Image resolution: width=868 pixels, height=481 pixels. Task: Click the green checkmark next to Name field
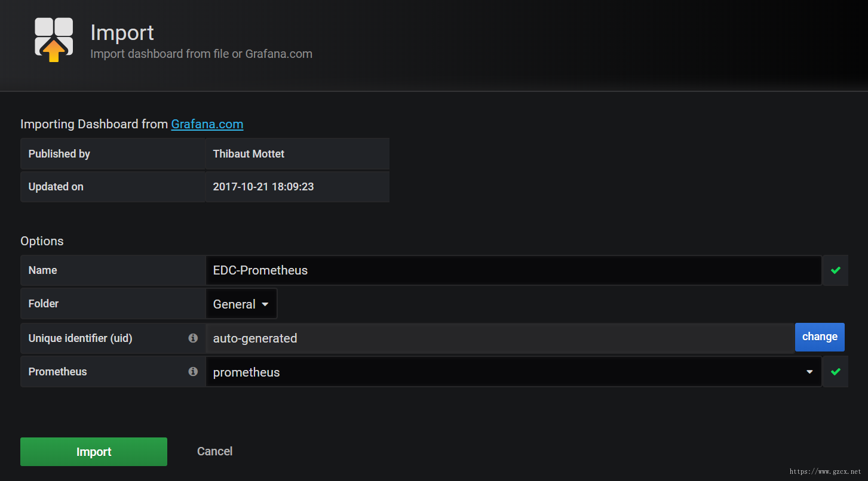835,270
